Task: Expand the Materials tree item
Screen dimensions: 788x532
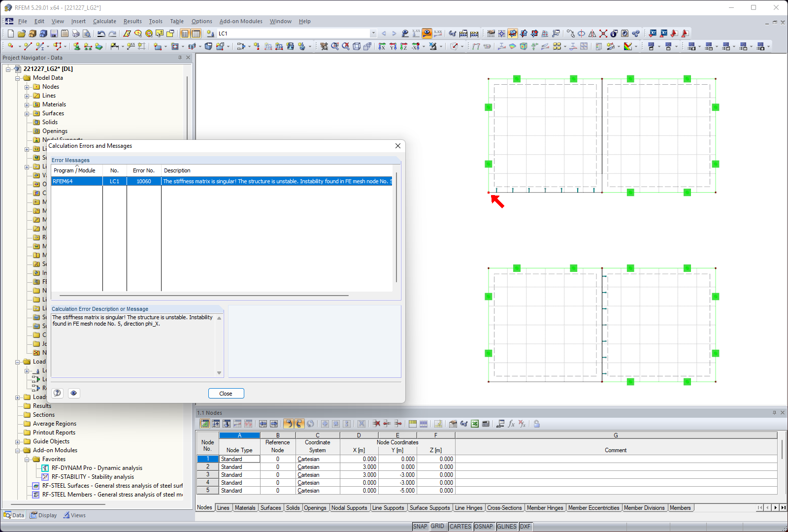Action: (27, 105)
